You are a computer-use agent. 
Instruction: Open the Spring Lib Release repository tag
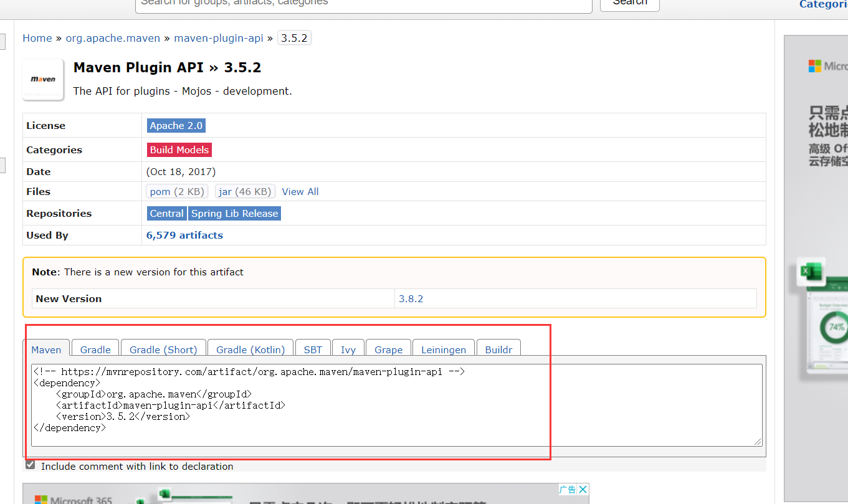[x=235, y=213]
